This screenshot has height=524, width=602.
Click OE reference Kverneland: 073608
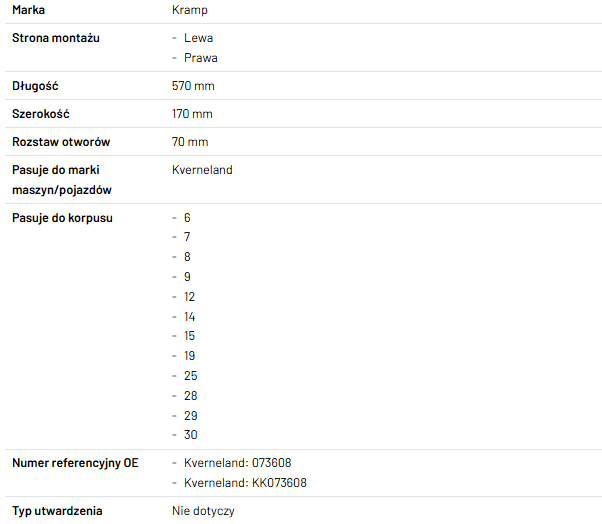click(237, 463)
